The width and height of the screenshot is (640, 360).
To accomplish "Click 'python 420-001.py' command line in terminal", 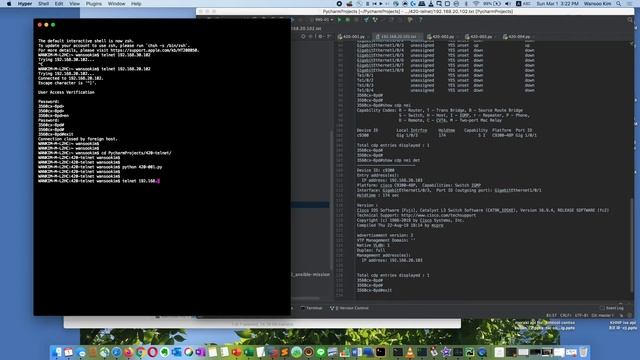I will click(142, 167).
